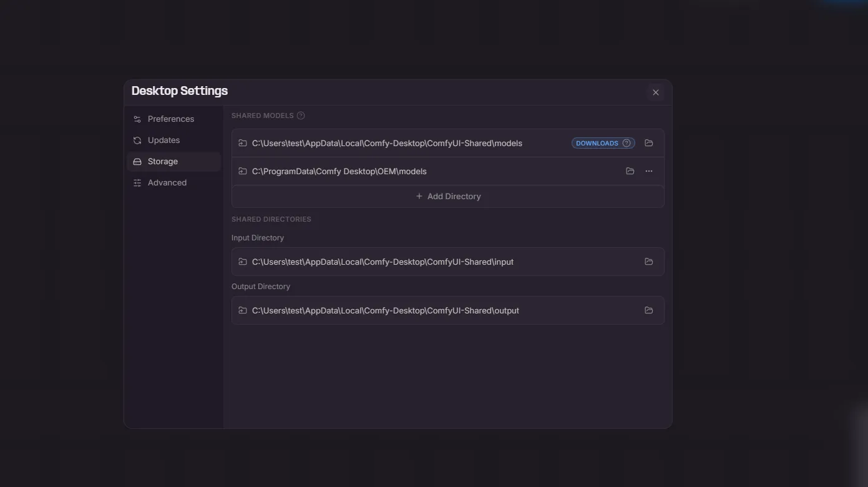This screenshot has height=487, width=868.
Task: Open the OEM models folder in explorer
Action: click(x=630, y=171)
